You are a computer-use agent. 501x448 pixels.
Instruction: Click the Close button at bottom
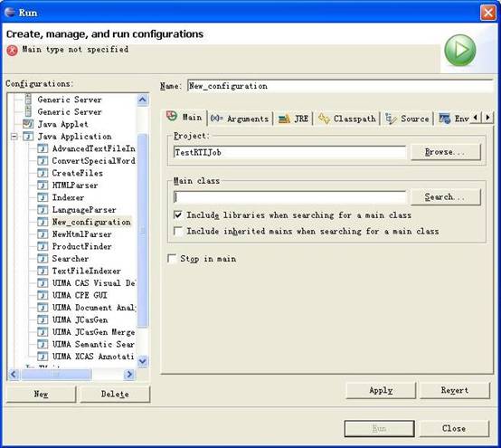point(454,428)
